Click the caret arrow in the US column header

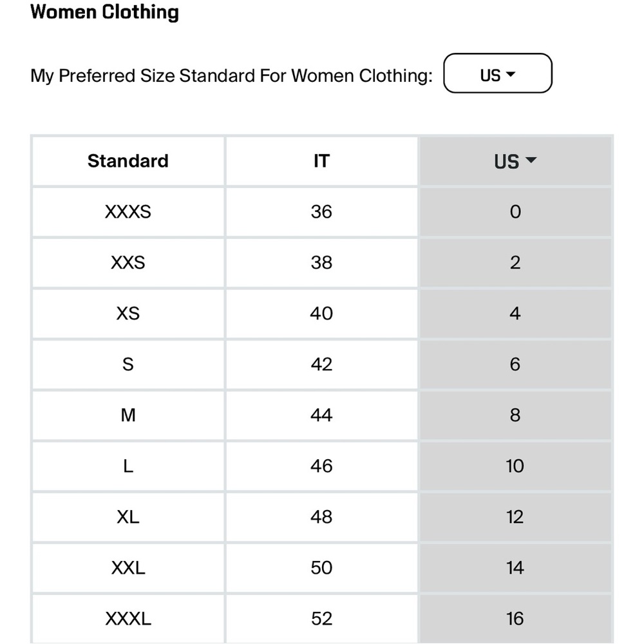[x=531, y=160]
